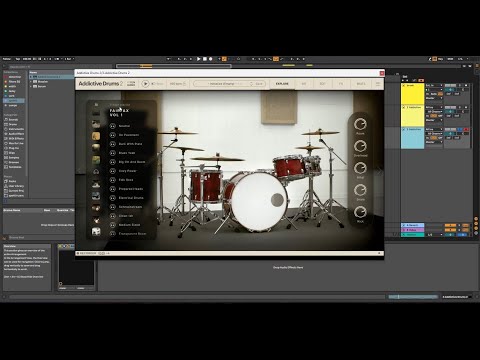Open the Addictive Drums hamburger menu
Image resolution: width=480 pixels, height=360 pixels.
pyautogui.click(x=378, y=84)
